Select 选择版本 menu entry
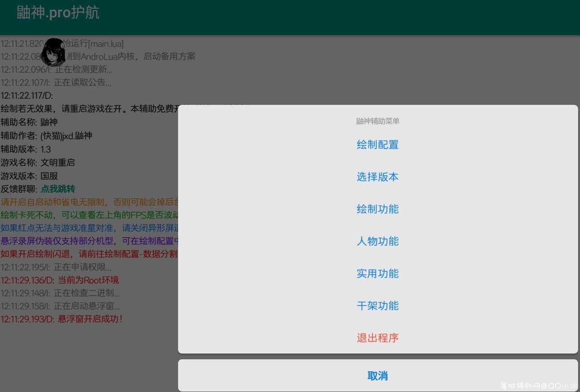580x392 pixels. 378,177
